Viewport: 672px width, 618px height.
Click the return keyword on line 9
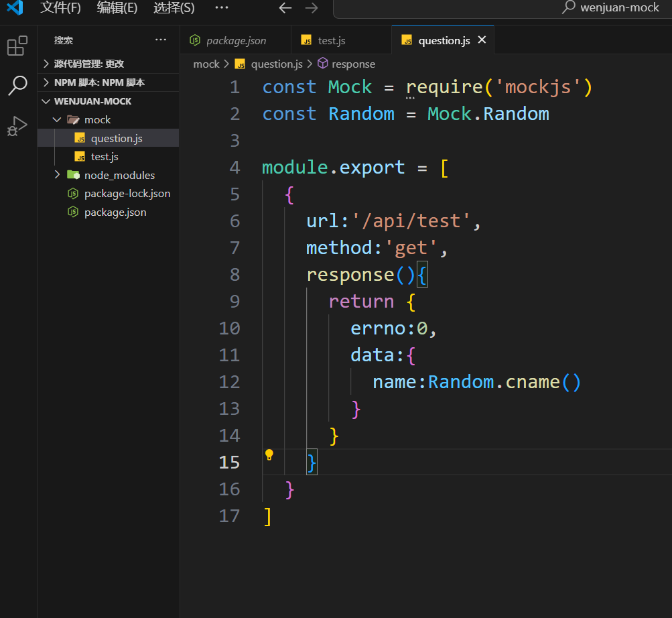point(361,302)
